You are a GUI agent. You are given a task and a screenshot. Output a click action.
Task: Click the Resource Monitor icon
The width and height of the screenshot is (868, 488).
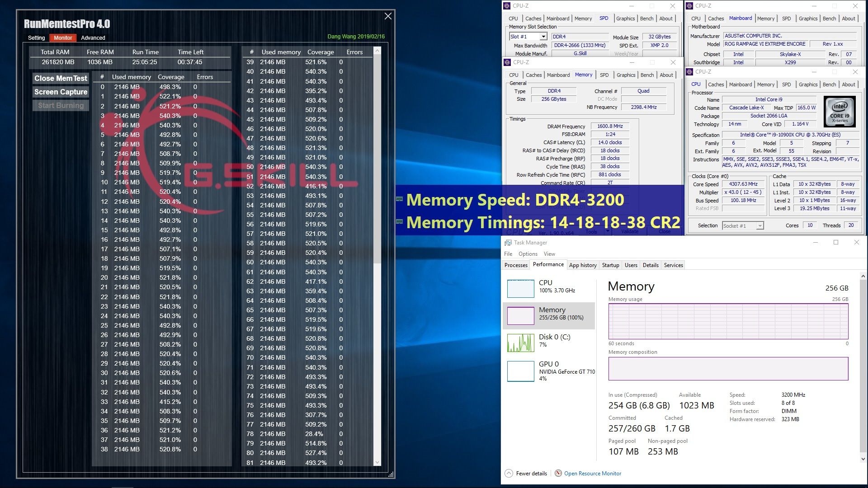point(558,474)
